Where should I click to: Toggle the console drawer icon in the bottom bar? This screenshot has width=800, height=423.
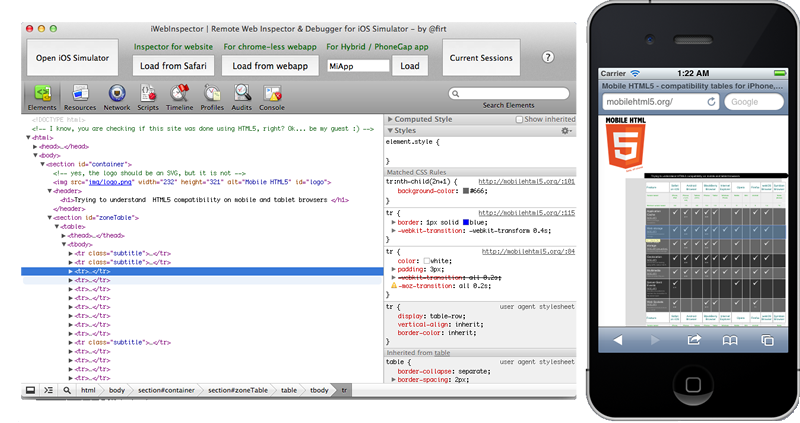coord(48,390)
